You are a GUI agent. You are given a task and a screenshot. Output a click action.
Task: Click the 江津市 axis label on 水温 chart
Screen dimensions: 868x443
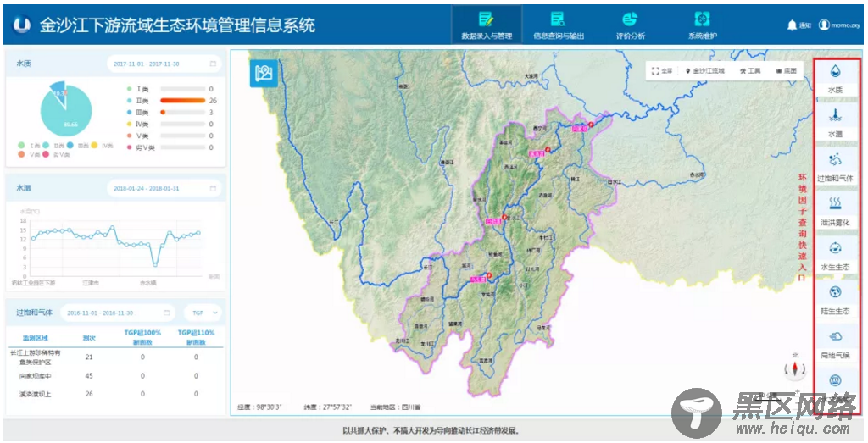click(x=91, y=283)
